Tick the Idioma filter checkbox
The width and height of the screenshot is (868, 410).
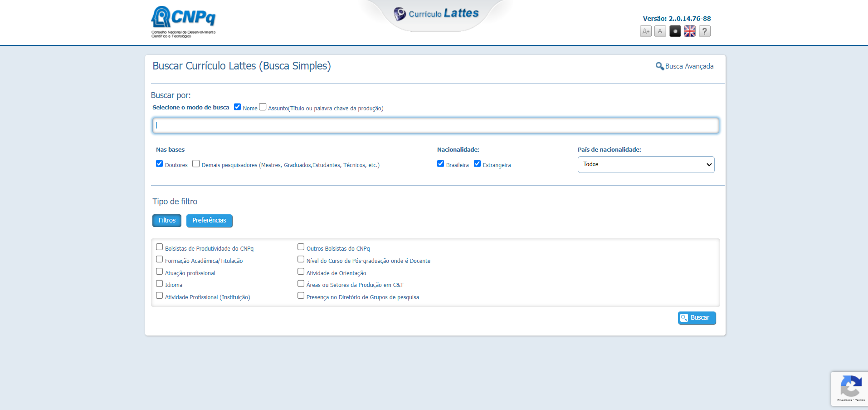coord(160,284)
